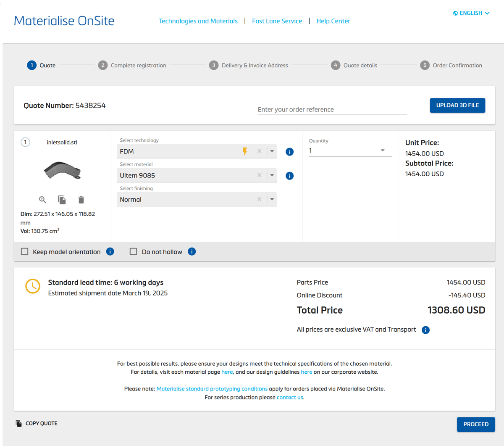504x446 pixels.
Task: Open the Help Center
Action: pos(333,21)
